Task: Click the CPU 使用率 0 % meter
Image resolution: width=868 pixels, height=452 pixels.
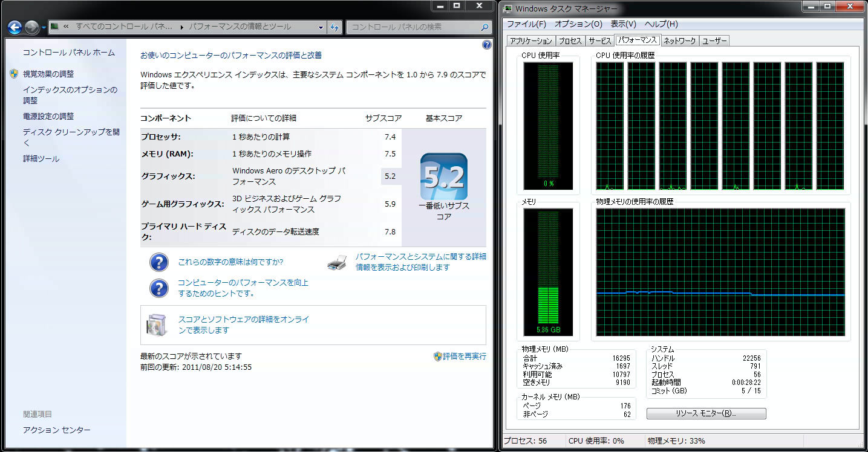Action: (x=548, y=126)
